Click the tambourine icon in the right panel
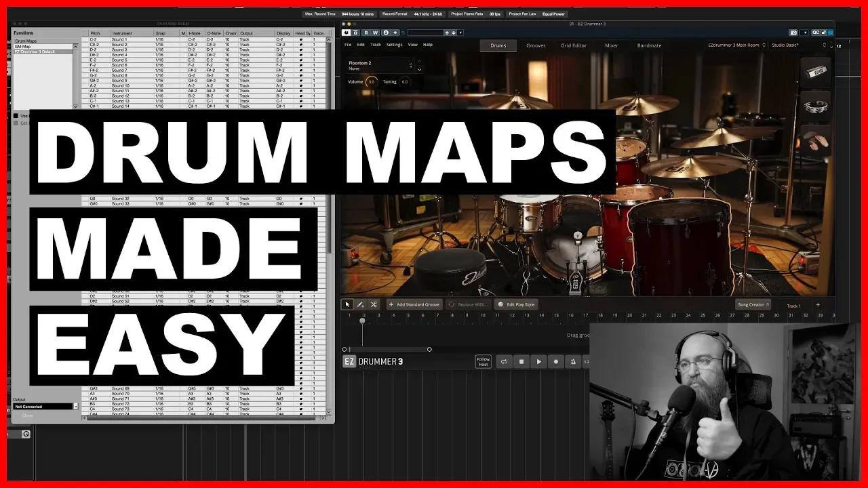This screenshot has height=488, width=868. [816, 106]
